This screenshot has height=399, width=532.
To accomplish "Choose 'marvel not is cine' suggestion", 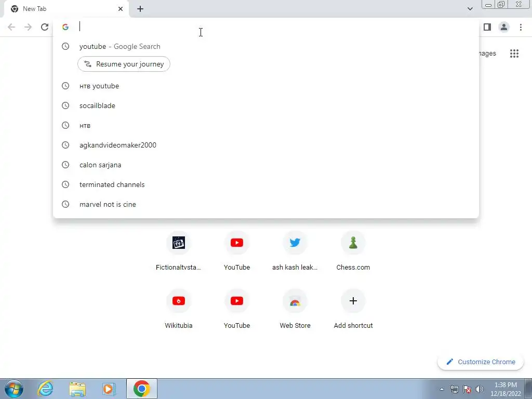I will pos(266,204).
